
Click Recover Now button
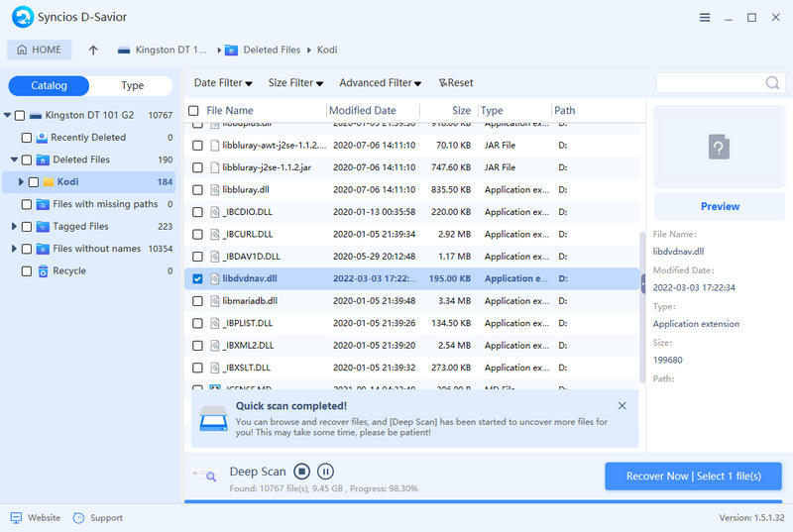(693, 477)
